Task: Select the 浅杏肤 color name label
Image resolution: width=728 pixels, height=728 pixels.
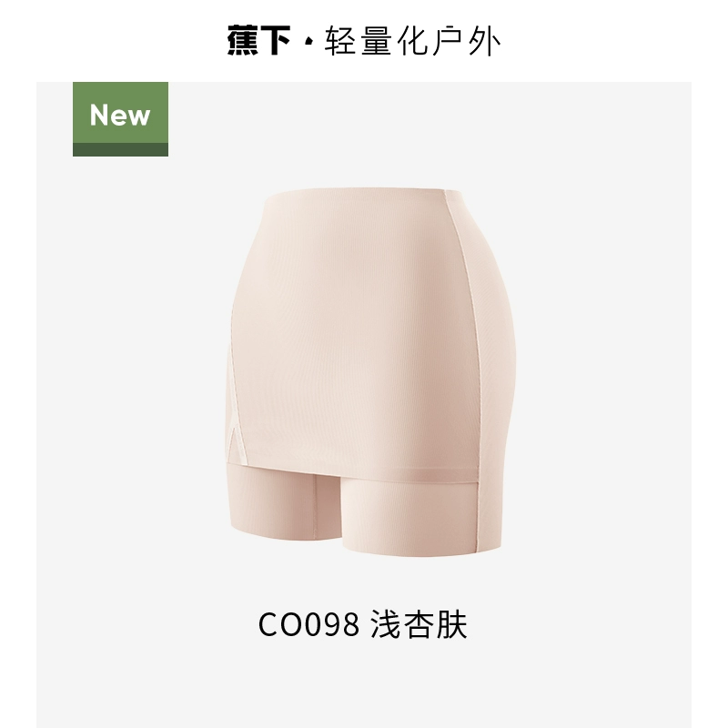Action: [x=419, y=624]
